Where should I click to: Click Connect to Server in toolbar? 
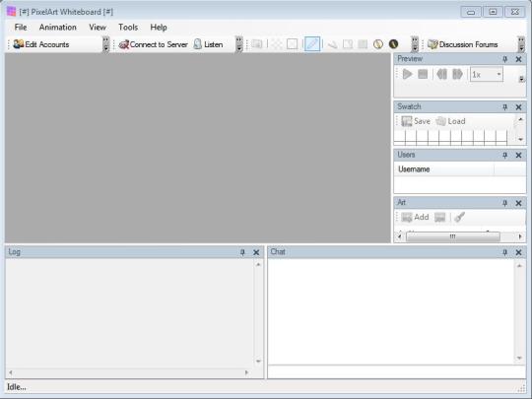click(154, 44)
